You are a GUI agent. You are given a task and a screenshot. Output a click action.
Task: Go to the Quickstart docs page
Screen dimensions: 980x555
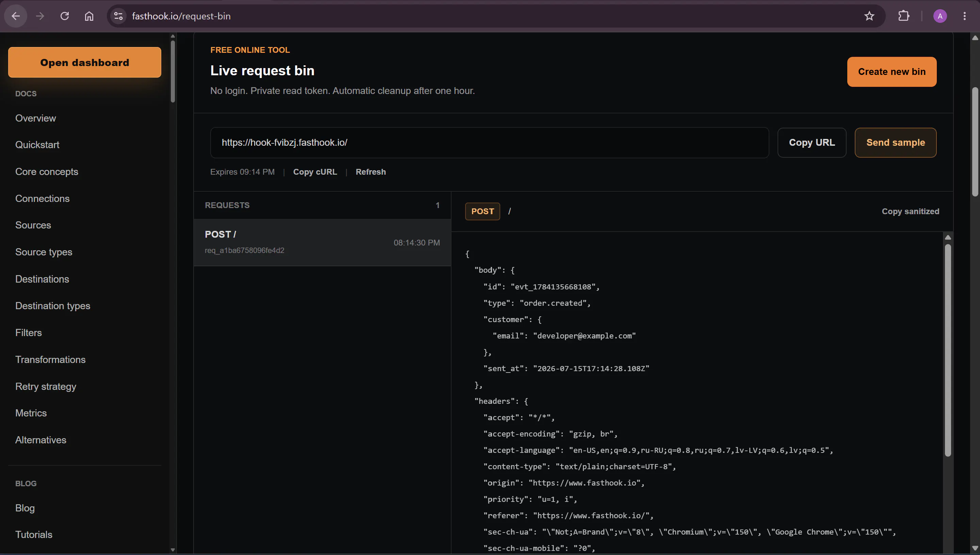(37, 145)
